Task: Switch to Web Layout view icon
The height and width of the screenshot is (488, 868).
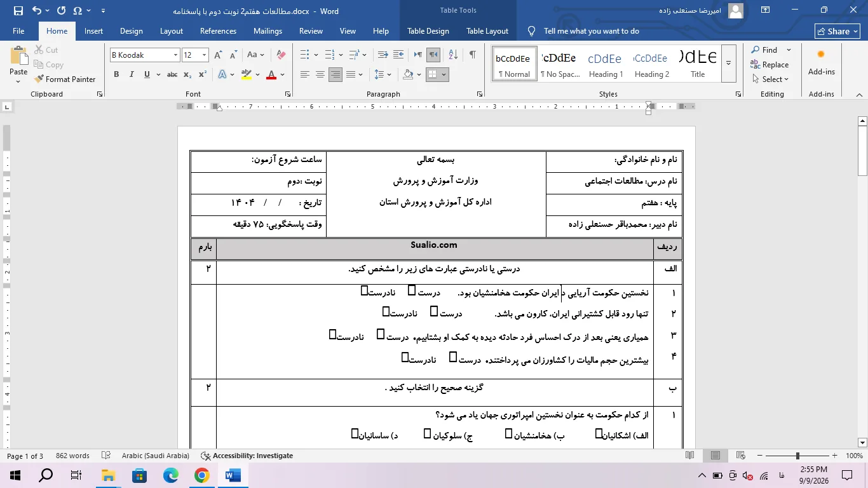Action: point(740,456)
